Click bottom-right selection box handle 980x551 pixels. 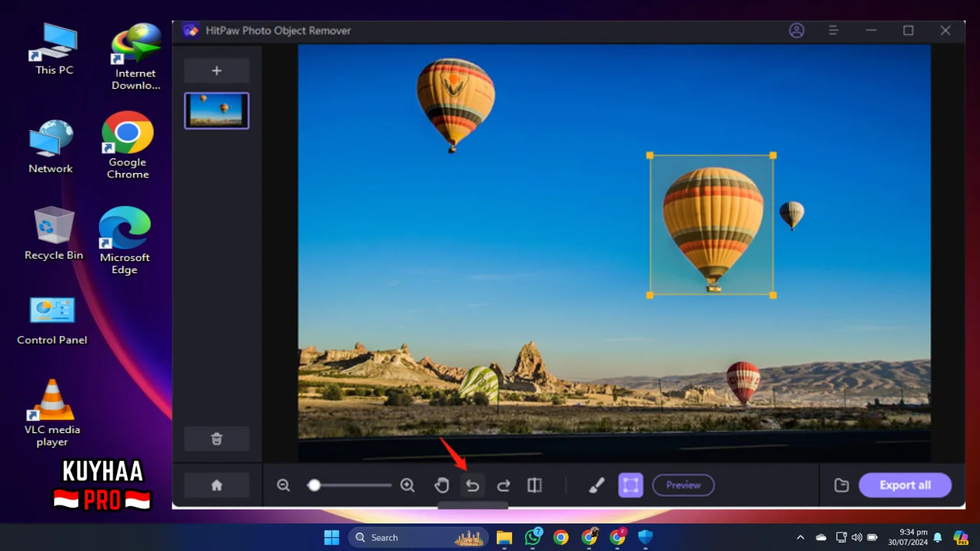(x=773, y=295)
